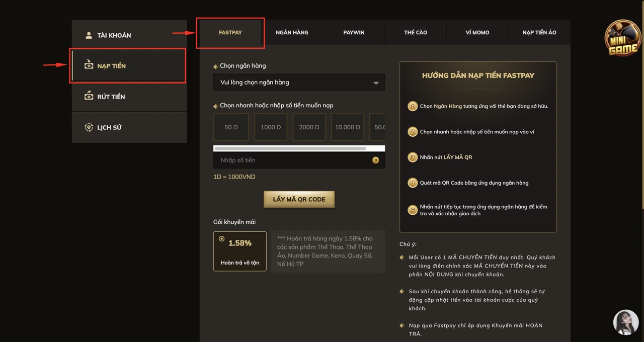Open the live support avatar chat
The image size is (644, 342).
(626, 322)
